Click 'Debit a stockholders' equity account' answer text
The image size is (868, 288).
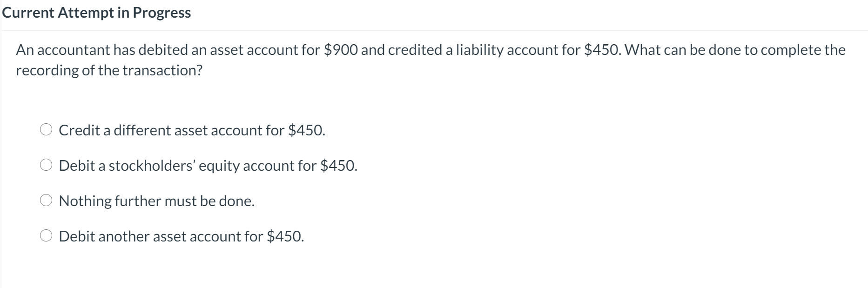tap(208, 166)
